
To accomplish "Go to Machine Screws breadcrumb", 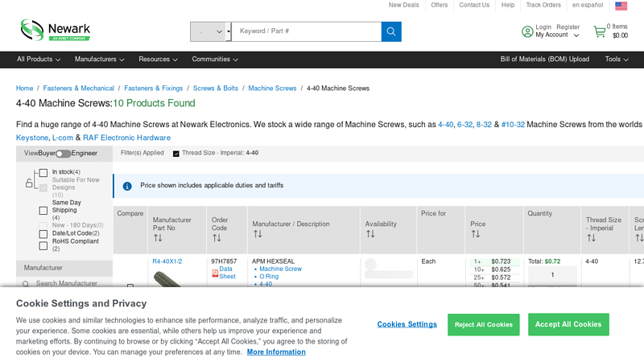I will click(x=272, y=88).
